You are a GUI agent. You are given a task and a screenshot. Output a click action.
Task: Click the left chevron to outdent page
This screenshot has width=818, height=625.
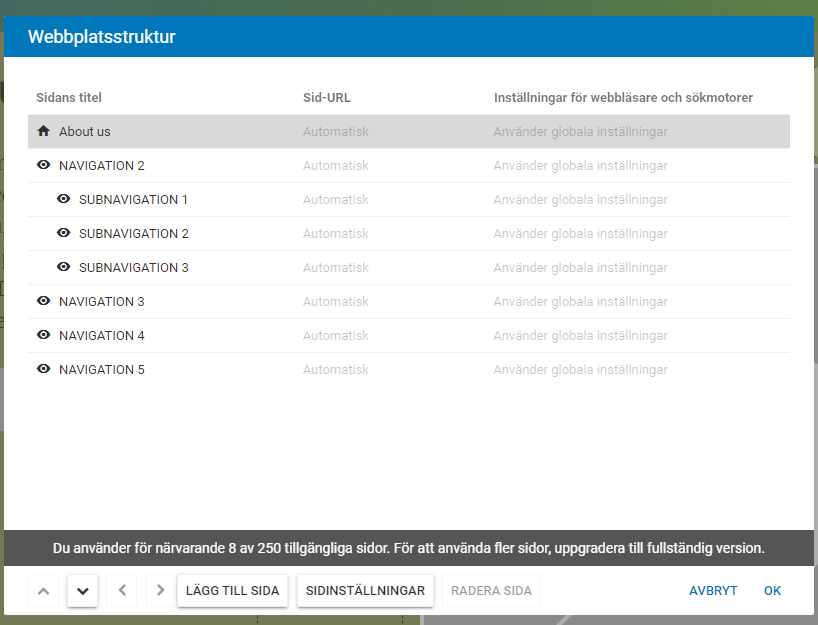[121, 591]
